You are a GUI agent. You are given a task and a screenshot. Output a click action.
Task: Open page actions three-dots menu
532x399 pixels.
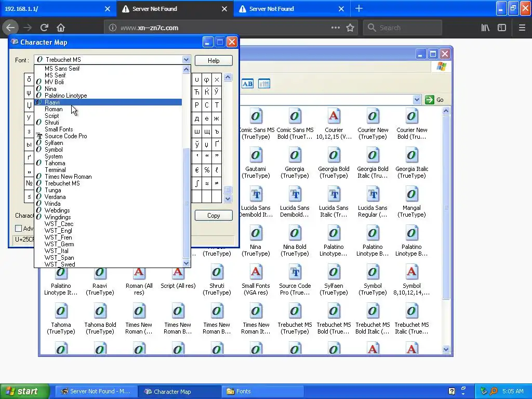click(335, 28)
